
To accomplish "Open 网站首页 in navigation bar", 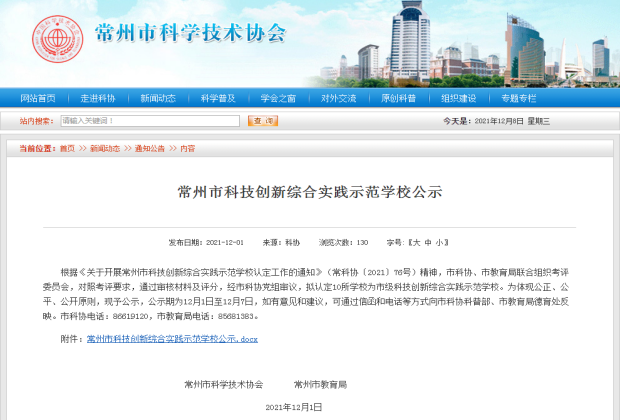I will click(38, 98).
